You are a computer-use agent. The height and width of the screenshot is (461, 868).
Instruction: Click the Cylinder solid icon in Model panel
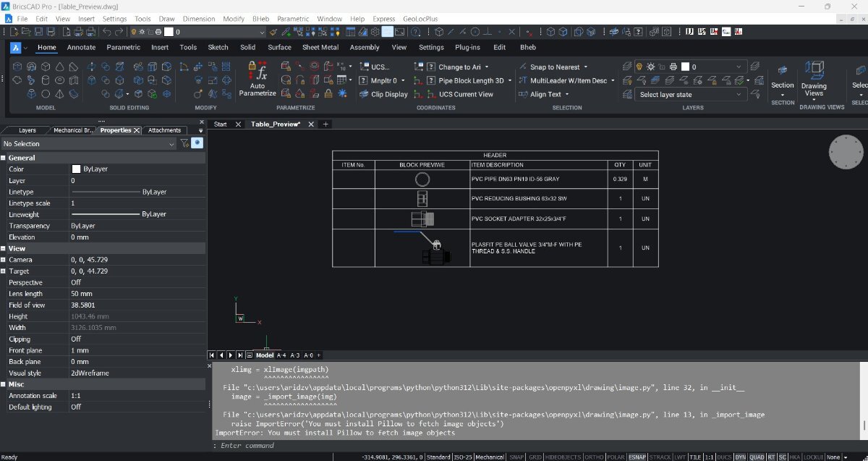[x=46, y=80]
